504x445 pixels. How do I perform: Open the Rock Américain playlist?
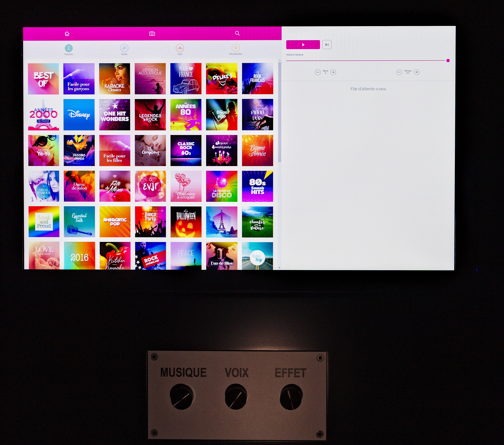pos(150,256)
